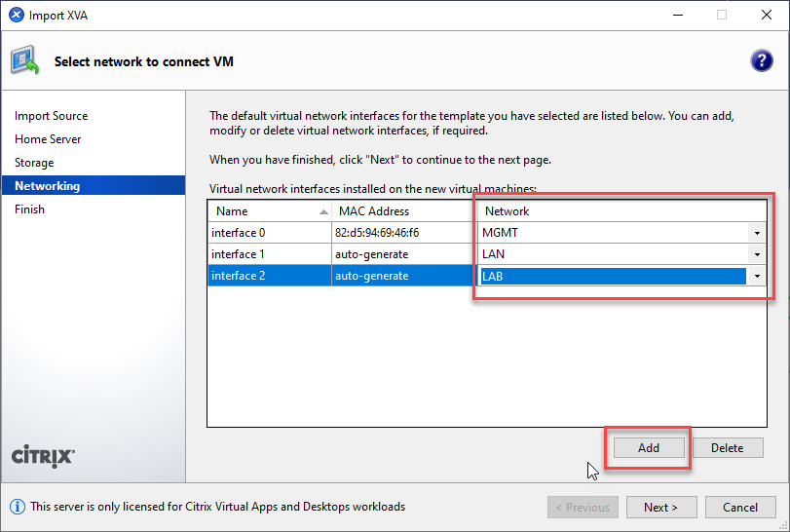Viewport: 790px width, 532px height.
Task: Click the MAC Address column header
Action: click(x=374, y=211)
